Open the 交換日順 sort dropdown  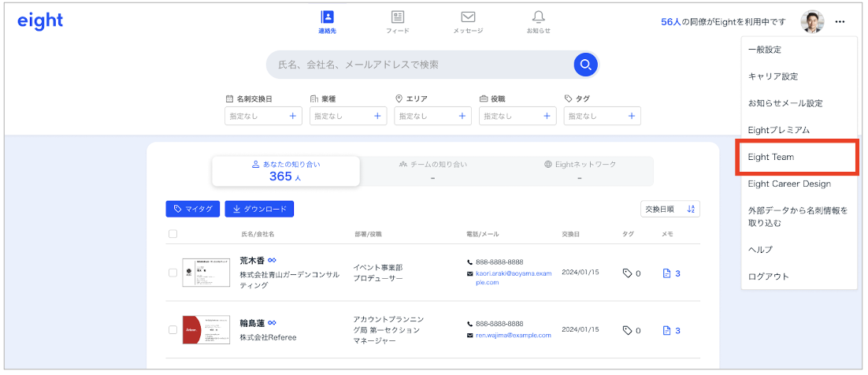tap(670, 209)
